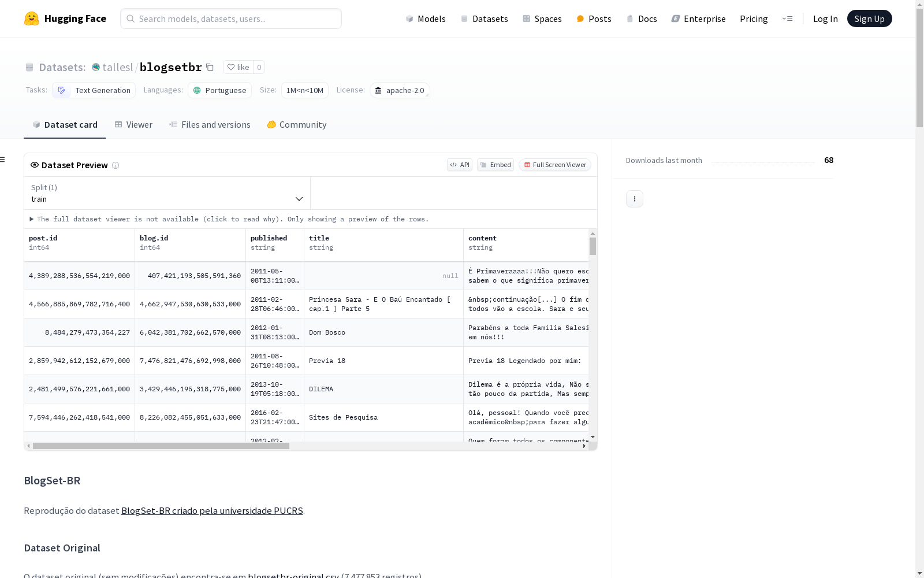Select the 'Sites de Pesquisa' title cell
This screenshot has height=578, width=924.
384,417
